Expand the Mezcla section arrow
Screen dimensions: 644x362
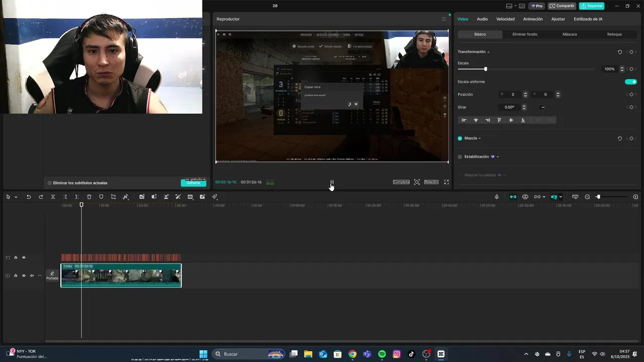point(479,138)
